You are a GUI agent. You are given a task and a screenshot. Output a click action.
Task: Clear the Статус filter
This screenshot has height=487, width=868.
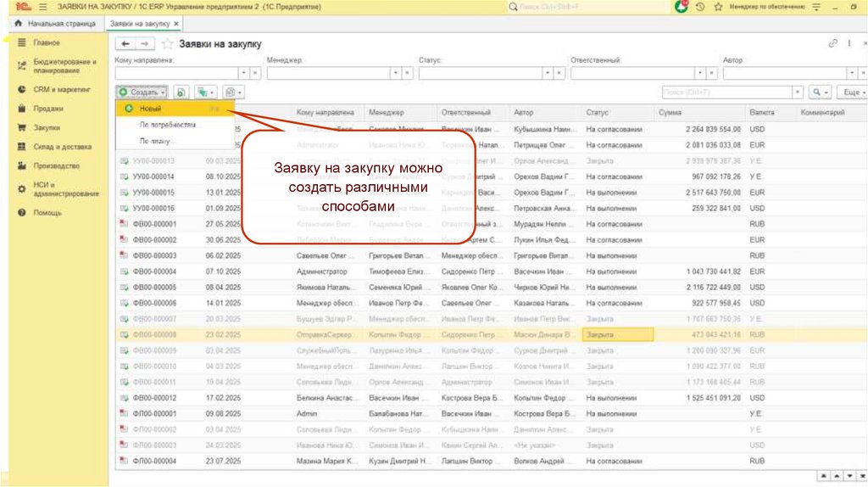pos(559,73)
